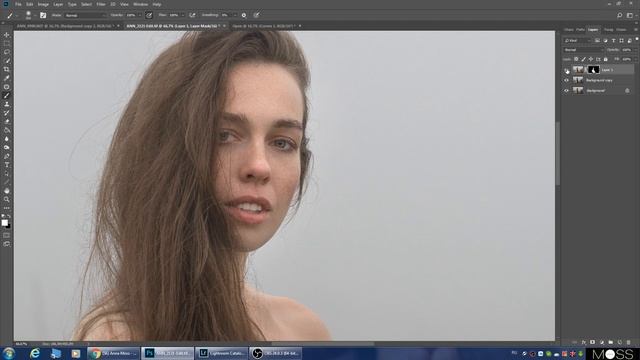640x360 pixels.
Task: Select the Dodge tool
Action: click(7, 147)
